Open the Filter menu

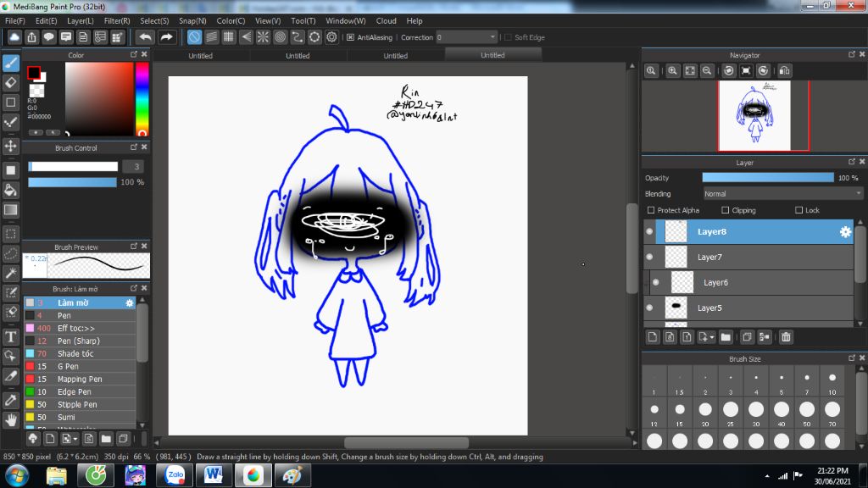(117, 21)
